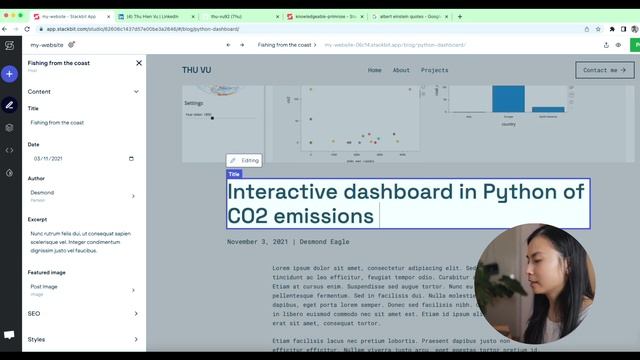
Task: Reload the browser page
Action: click(27, 29)
